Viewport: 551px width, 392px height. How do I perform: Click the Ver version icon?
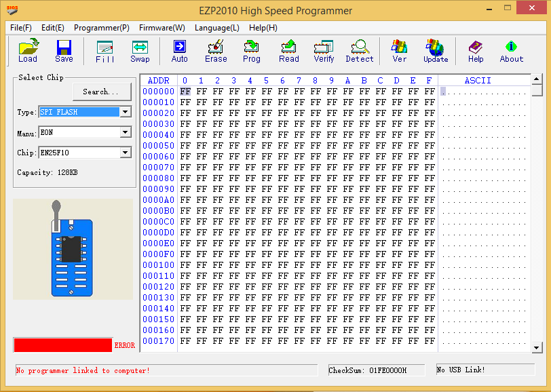pyautogui.click(x=400, y=52)
